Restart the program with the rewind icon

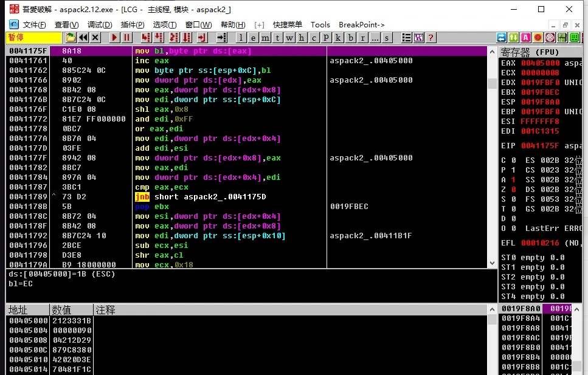pyautogui.click(x=83, y=38)
